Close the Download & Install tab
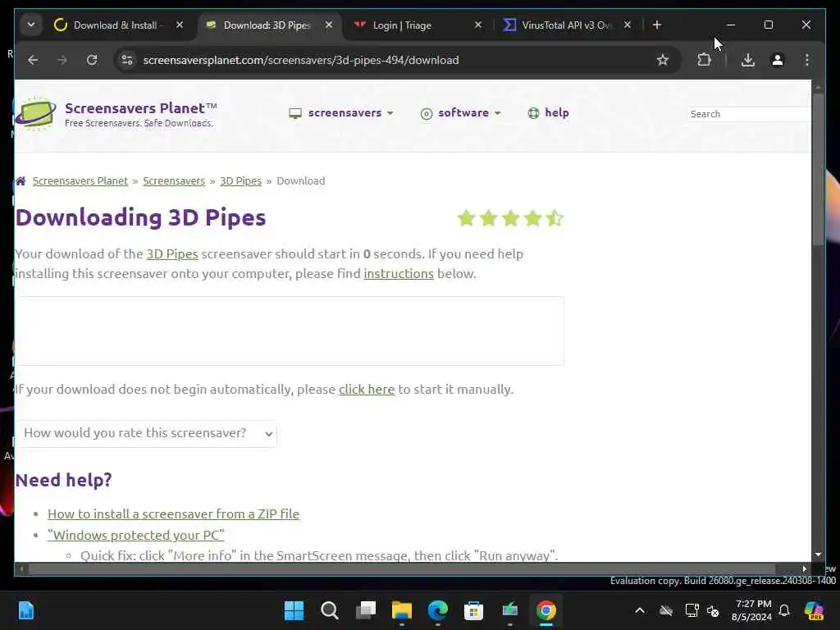Viewport: 840px width, 630px height. [x=180, y=25]
